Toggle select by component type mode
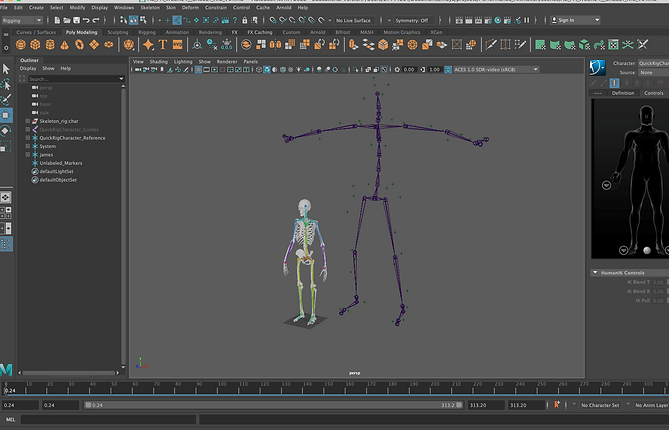Viewport: 669px width, 430px height. click(x=143, y=20)
